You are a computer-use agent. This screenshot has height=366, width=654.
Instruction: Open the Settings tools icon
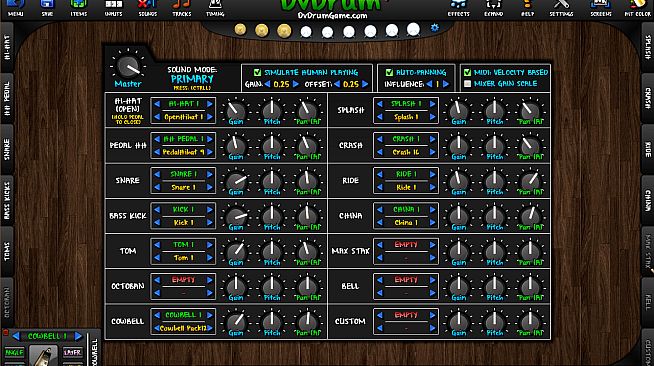click(x=561, y=8)
